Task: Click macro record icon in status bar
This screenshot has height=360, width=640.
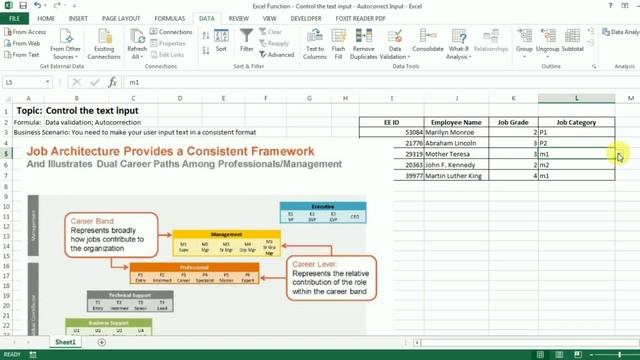Action: 33,355
